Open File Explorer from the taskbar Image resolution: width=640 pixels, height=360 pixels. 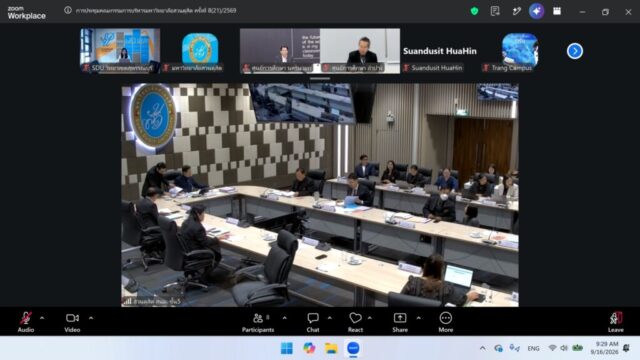tap(331, 348)
